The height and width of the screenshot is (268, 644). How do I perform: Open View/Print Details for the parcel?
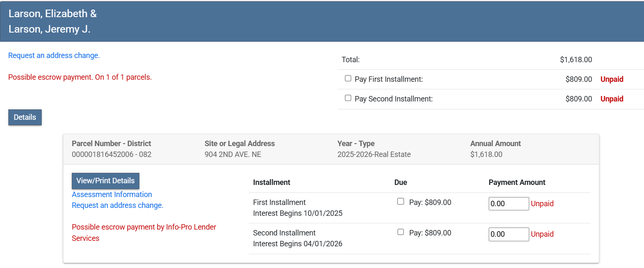tap(106, 181)
